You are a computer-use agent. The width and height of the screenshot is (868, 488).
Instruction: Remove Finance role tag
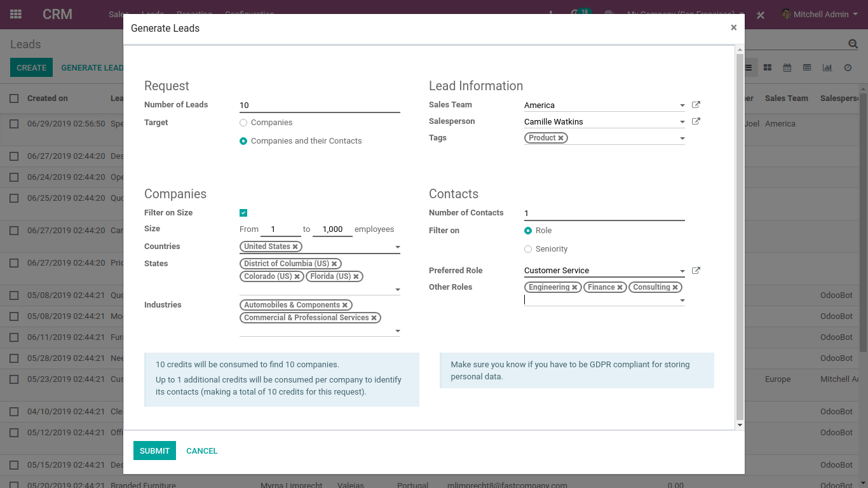pyautogui.click(x=620, y=287)
